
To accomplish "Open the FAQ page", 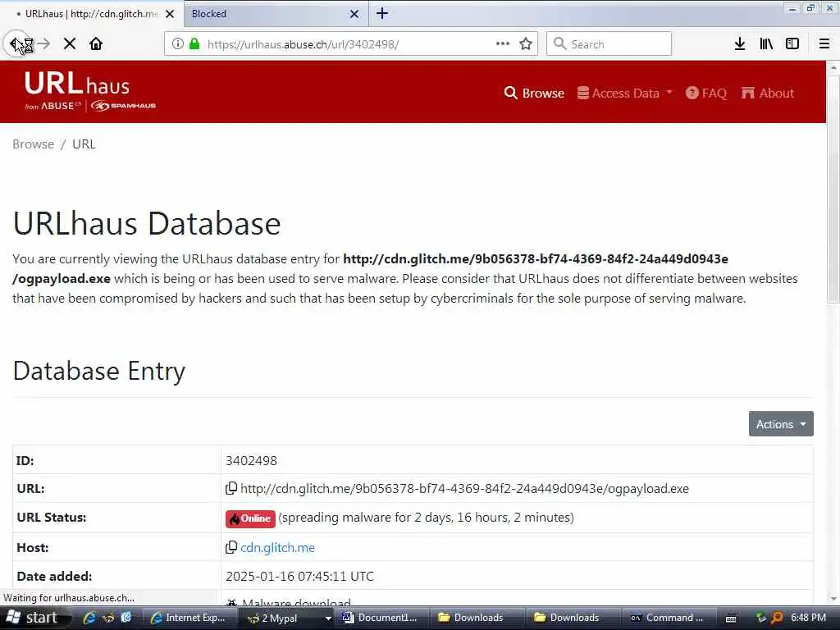I will [x=706, y=94].
